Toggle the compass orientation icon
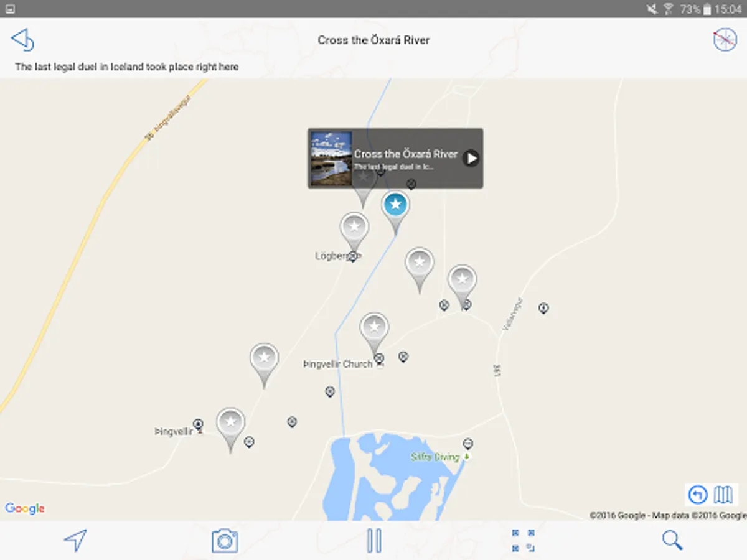 click(x=725, y=40)
